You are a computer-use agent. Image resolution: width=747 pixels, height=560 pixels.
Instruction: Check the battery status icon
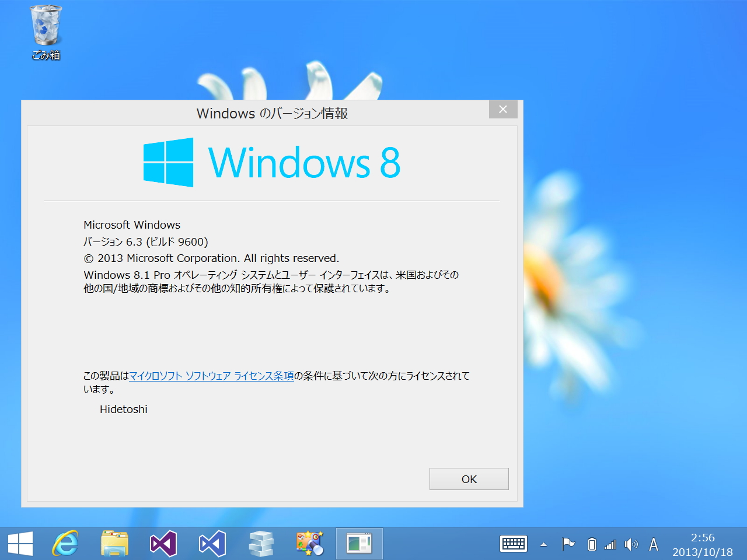pyautogui.click(x=591, y=544)
